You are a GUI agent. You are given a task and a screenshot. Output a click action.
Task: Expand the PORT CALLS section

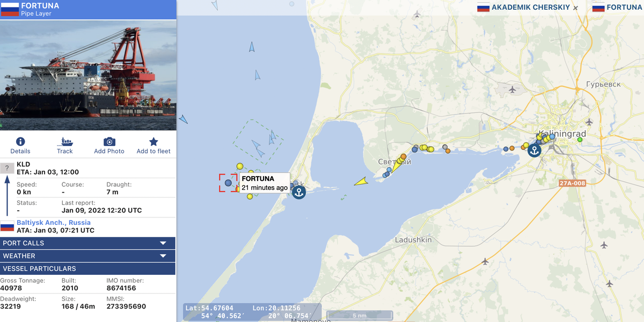coord(87,243)
